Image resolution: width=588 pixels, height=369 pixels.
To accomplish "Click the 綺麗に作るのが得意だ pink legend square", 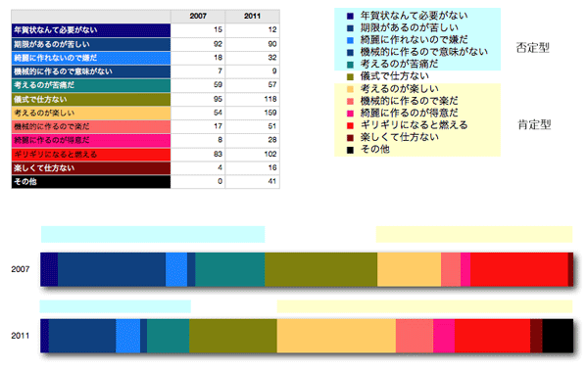I will click(x=350, y=114).
